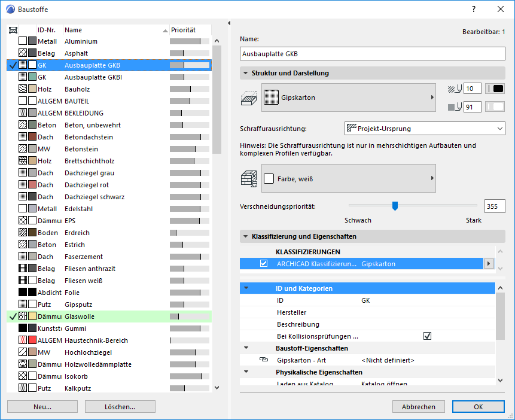Click the Neu... button
Viewport: 515px width, 420px height.
pos(42,406)
